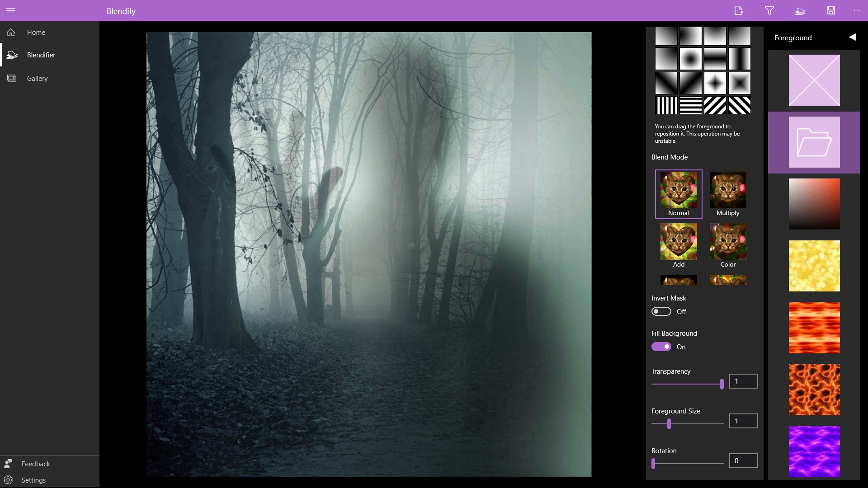This screenshot has width=868, height=488.
Task: Go to the Home page
Action: (36, 33)
